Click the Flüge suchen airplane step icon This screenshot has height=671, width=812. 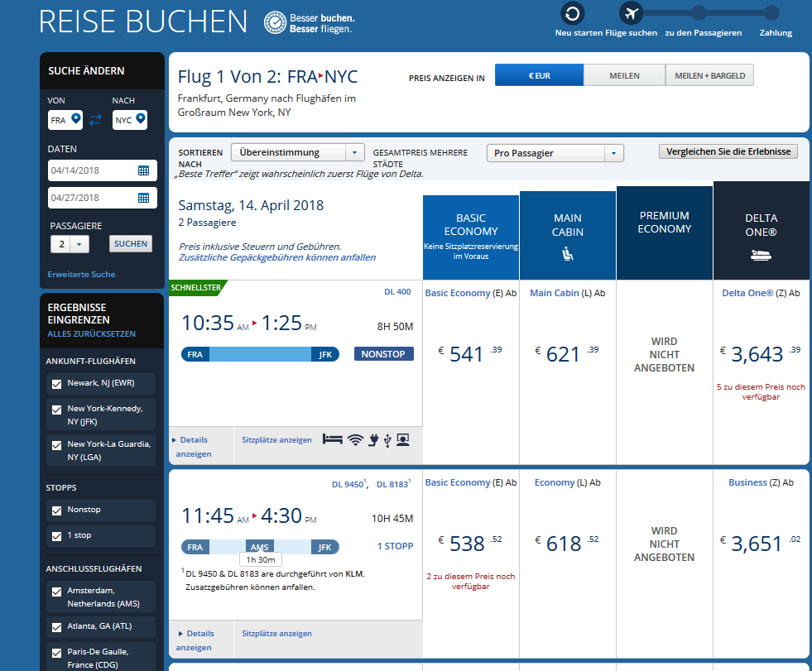click(632, 13)
